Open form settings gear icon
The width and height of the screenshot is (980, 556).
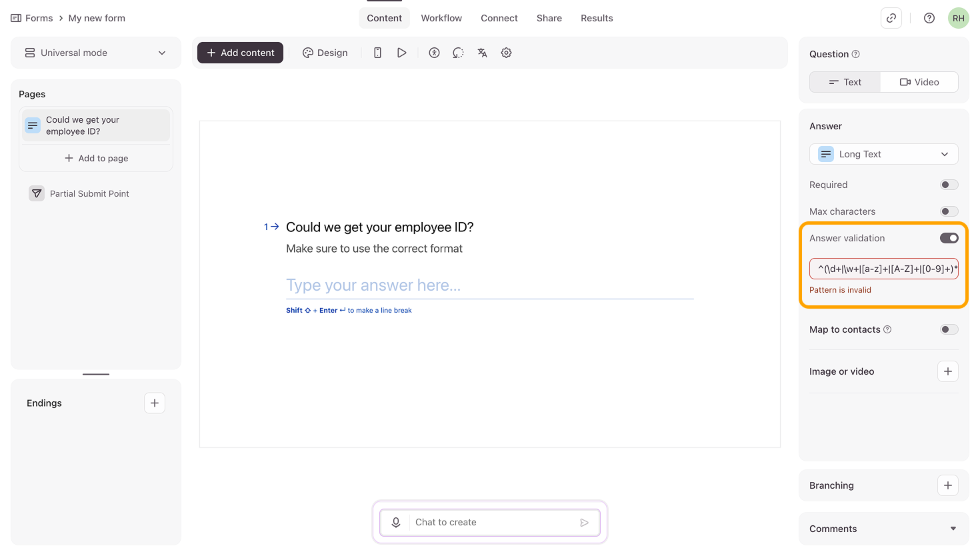[506, 53]
